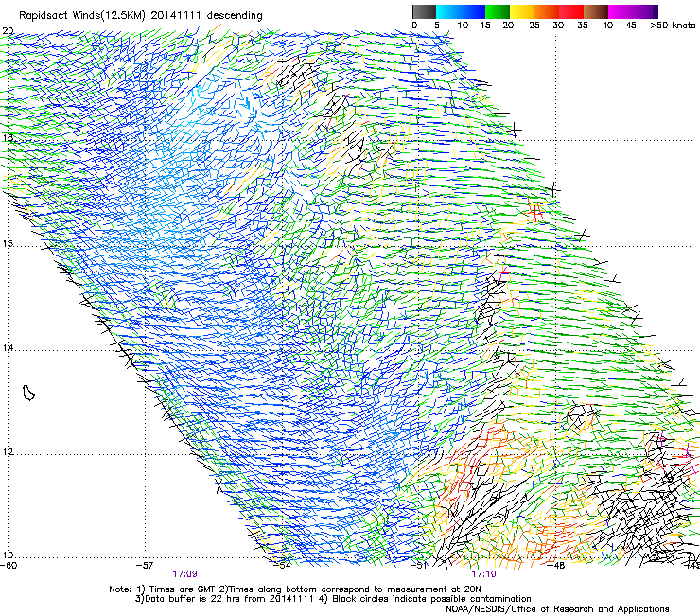Viewport: 700px width, 615px height.
Task: Click the latitude label '10'
Action: tap(8, 555)
